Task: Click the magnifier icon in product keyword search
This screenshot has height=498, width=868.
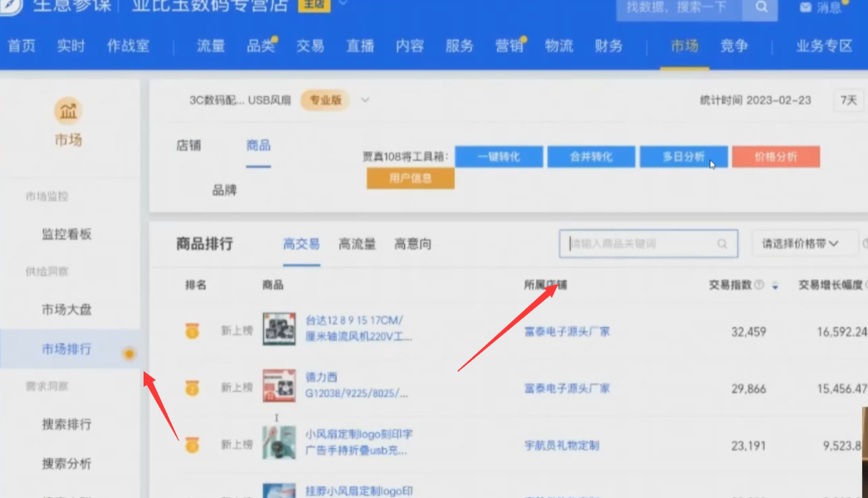Action: pos(723,244)
